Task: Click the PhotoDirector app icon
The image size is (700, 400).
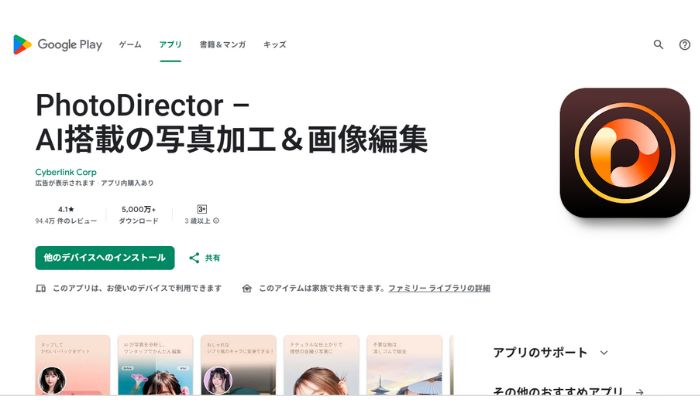Action: [x=625, y=153]
